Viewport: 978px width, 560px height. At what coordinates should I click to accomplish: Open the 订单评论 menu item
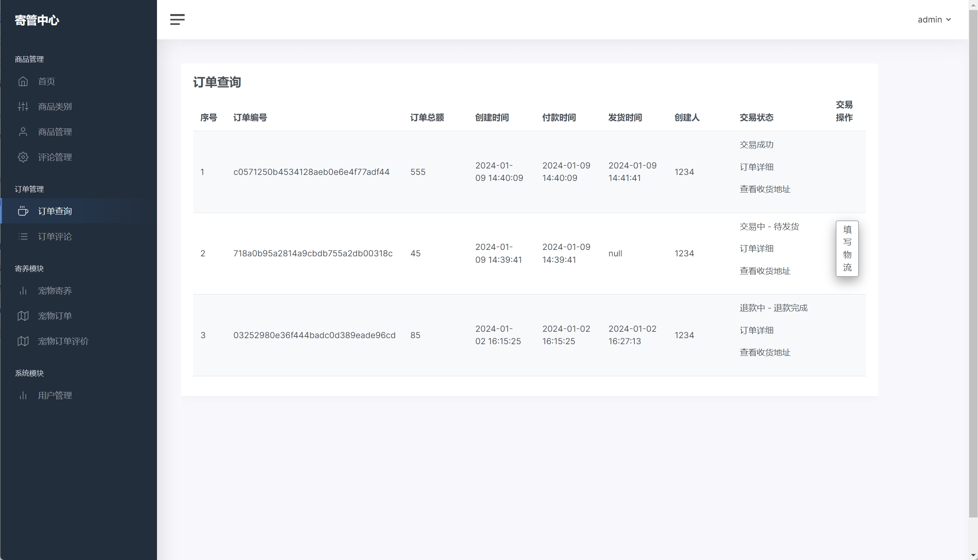click(x=55, y=237)
